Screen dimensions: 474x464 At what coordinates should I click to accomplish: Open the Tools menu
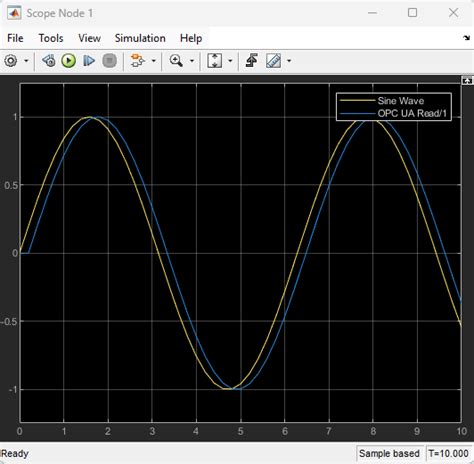51,38
